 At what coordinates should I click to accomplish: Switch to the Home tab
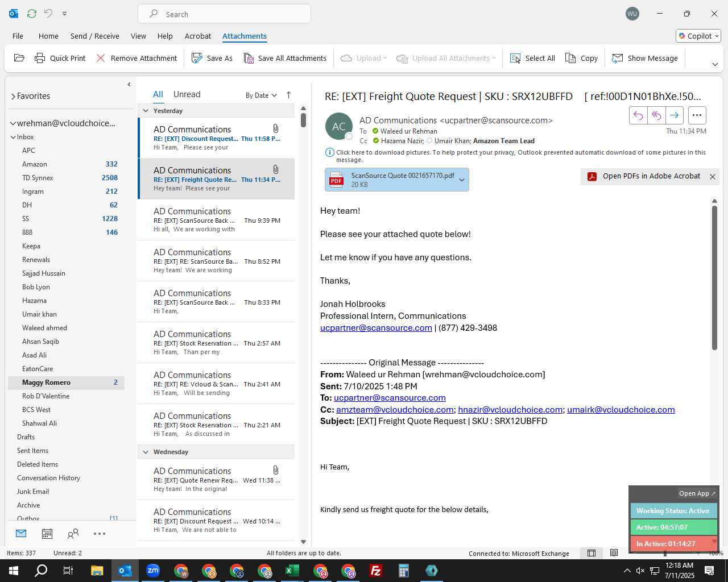coord(48,36)
